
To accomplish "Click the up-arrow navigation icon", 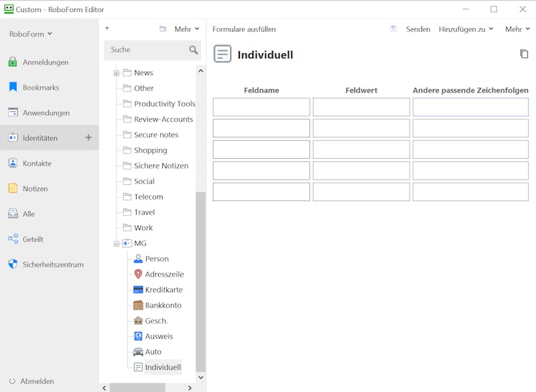I will [107, 29].
